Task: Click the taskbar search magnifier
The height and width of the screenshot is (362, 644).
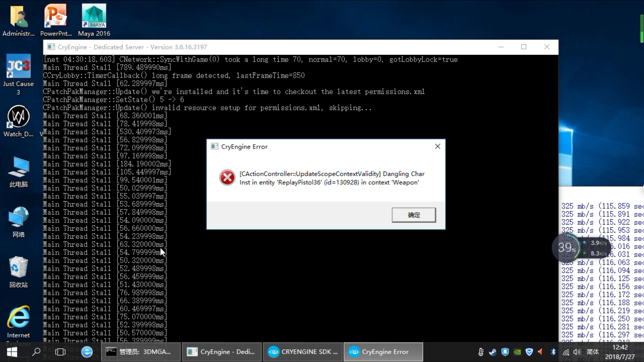Action: tap(36, 352)
